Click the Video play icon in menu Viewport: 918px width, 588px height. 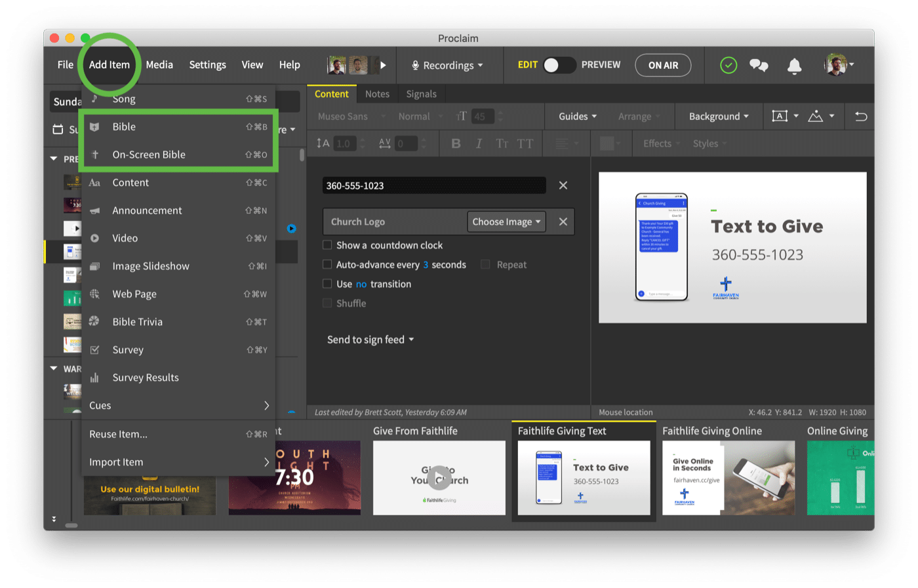pyautogui.click(x=94, y=239)
